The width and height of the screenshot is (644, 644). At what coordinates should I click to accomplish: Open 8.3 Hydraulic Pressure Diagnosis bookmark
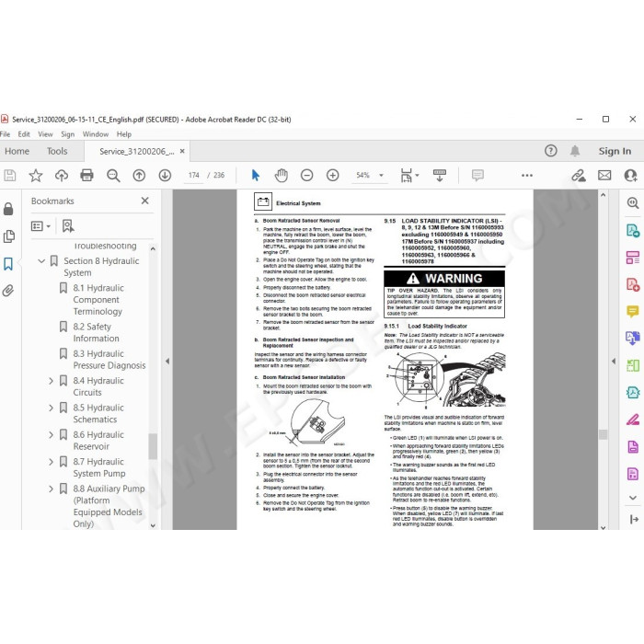[109, 360]
